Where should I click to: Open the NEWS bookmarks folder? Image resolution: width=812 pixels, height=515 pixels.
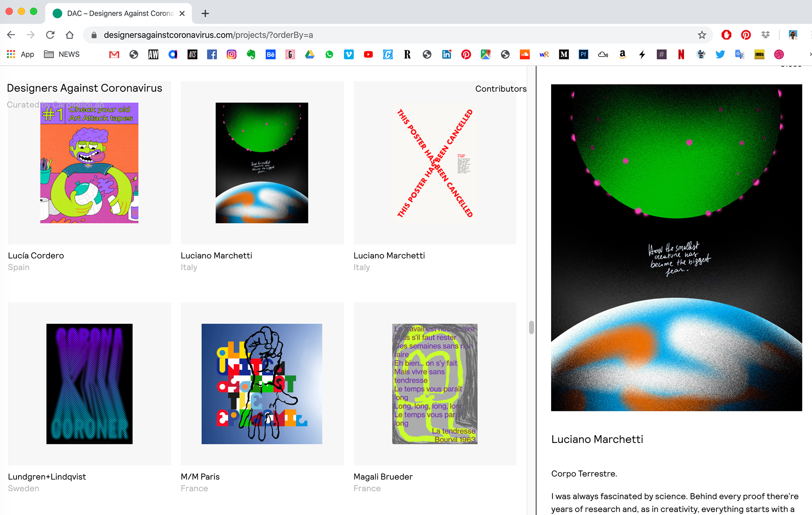click(x=62, y=55)
